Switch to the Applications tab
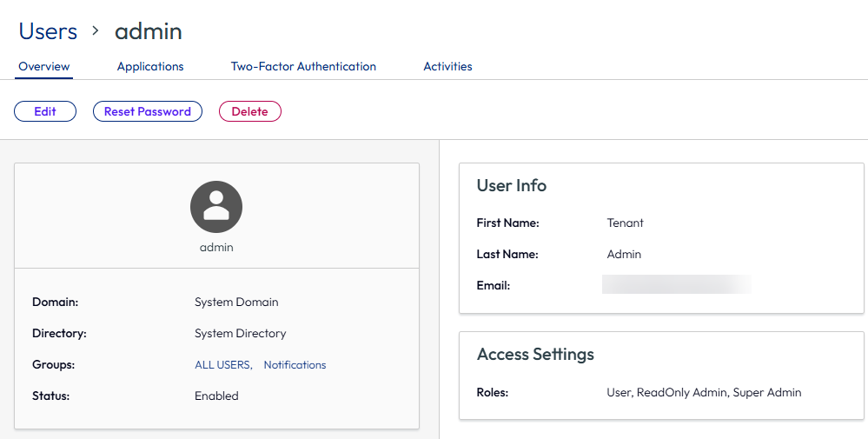 [x=150, y=66]
